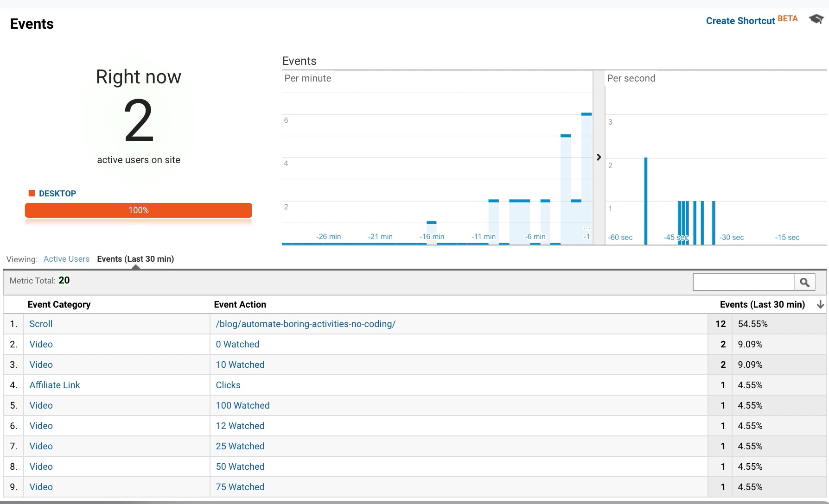The height and width of the screenshot is (504, 829).
Task: Click the search magnifier button
Action: click(x=805, y=282)
